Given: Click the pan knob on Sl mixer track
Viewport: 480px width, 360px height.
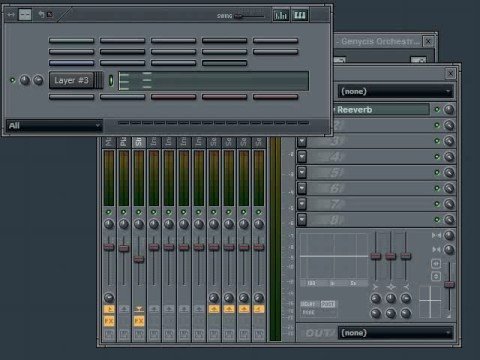Looking at the screenshot, I should pos(139,224).
